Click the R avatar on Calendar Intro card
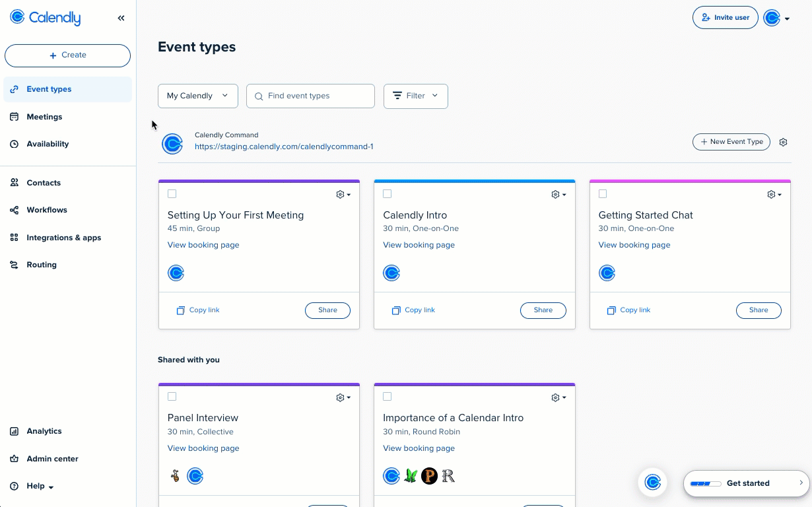This screenshot has height=507, width=812. click(448, 476)
